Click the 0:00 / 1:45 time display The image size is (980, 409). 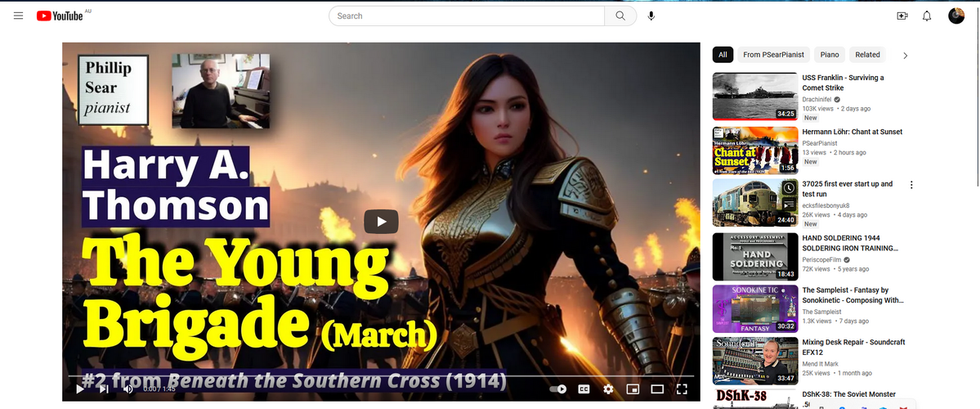click(x=159, y=389)
